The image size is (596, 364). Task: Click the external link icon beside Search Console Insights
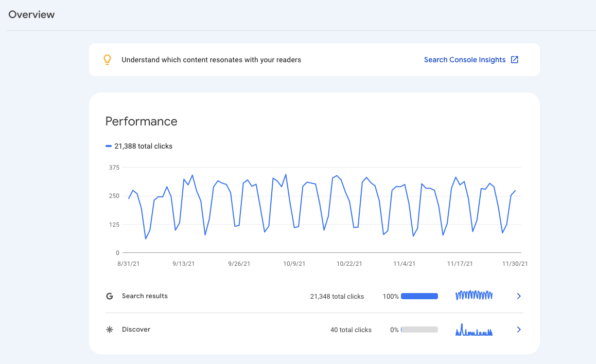coord(514,60)
